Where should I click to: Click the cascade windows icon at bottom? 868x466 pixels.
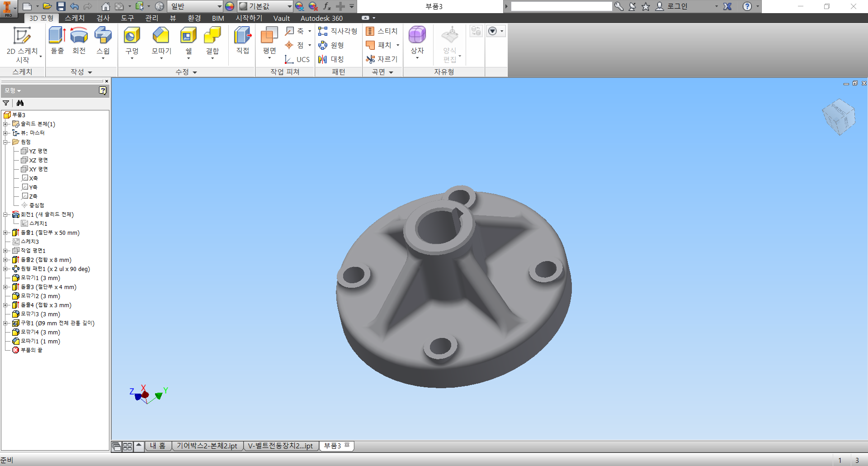117,447
